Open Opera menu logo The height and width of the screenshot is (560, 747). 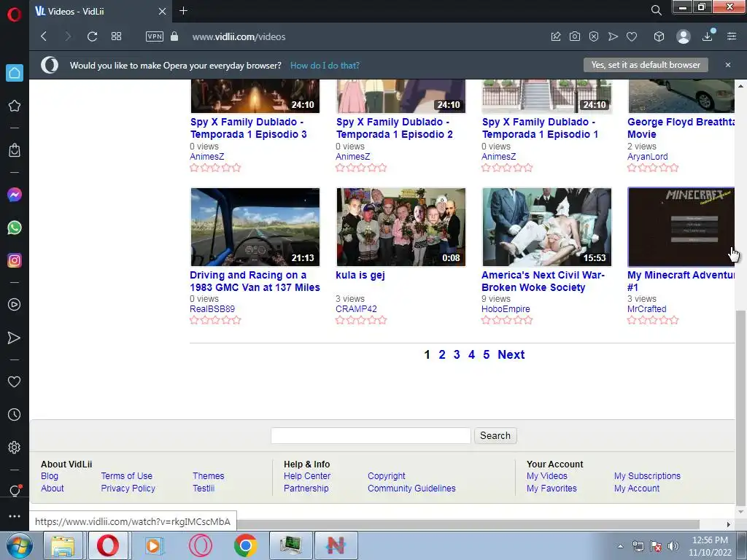15,15
